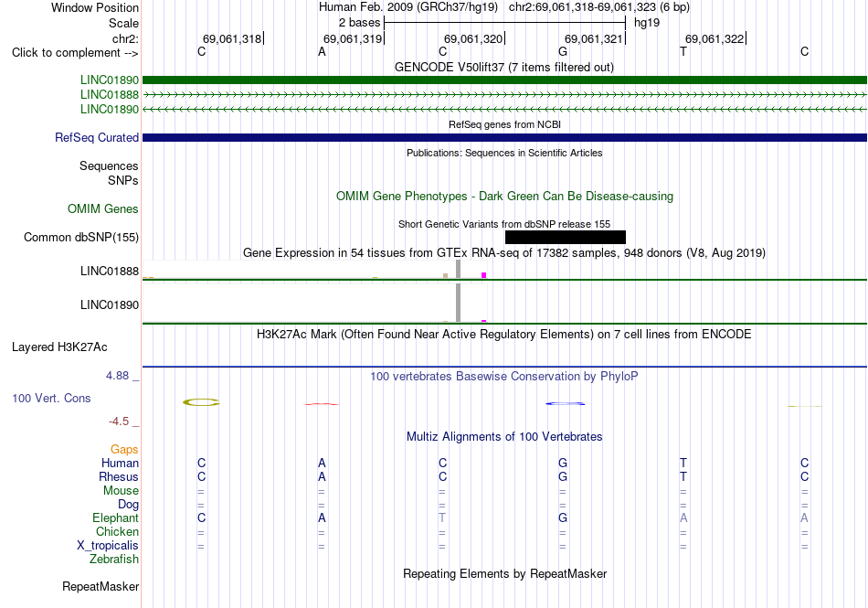Click the base T in the sequence ruler
This screenshot has width=868, height=608.
pos(683,52)
